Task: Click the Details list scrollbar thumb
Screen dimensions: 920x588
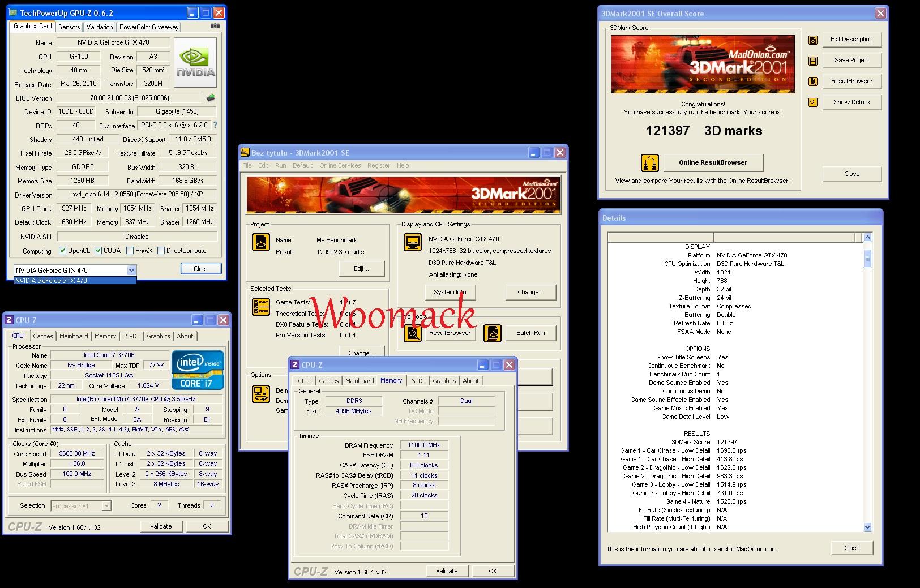Action: (x=868, y=259)
